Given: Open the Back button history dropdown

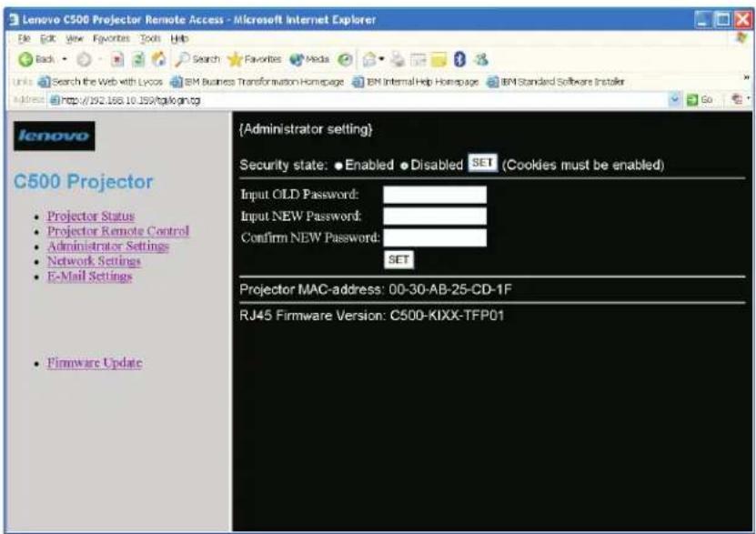Looking at the screenshot, I should [64, 59].
